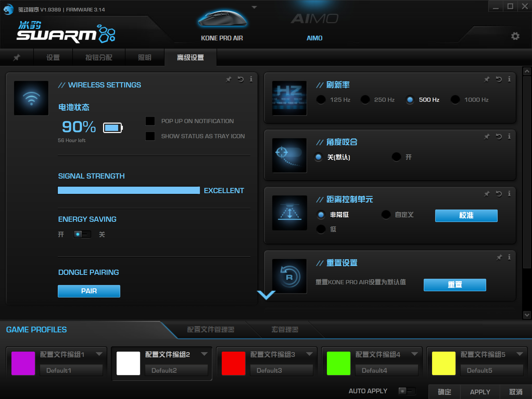Open the 配置文件管理器 tab
Image resolution: width=532 pixels, height=399 pixels.
pos(211,330)
